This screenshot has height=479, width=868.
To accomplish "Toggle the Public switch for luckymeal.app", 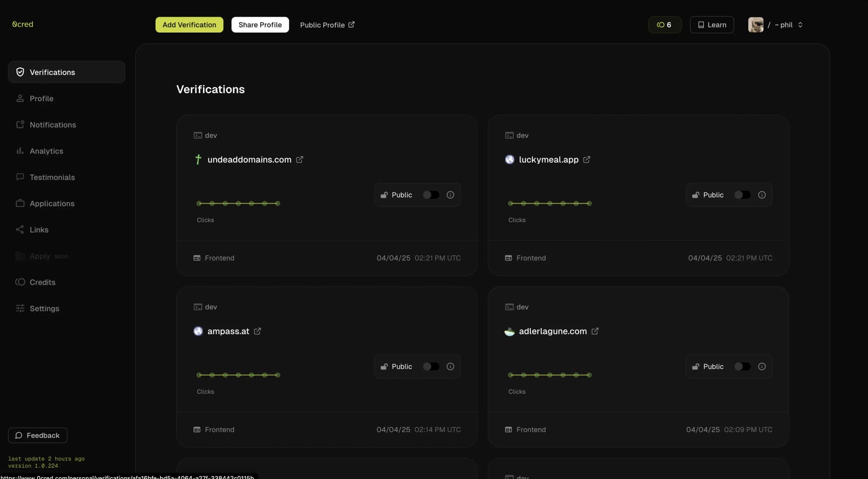I will (x=742, y=194).
